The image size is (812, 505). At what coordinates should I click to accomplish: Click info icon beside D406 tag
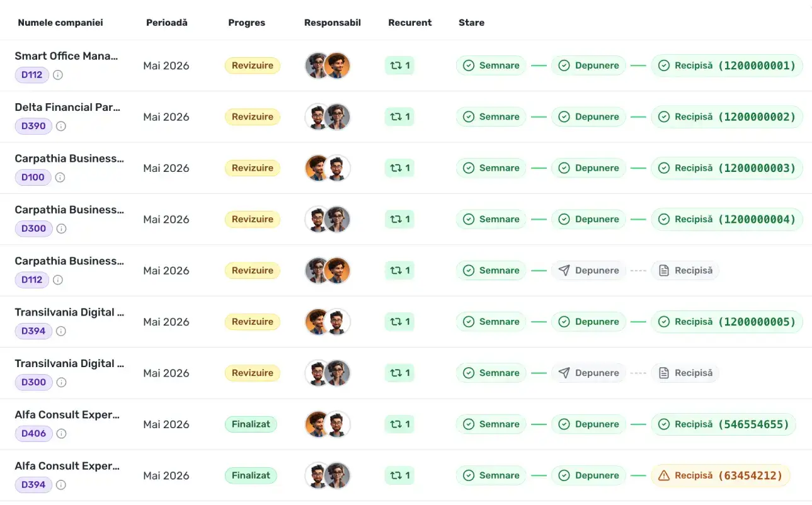tap(61, 433)
